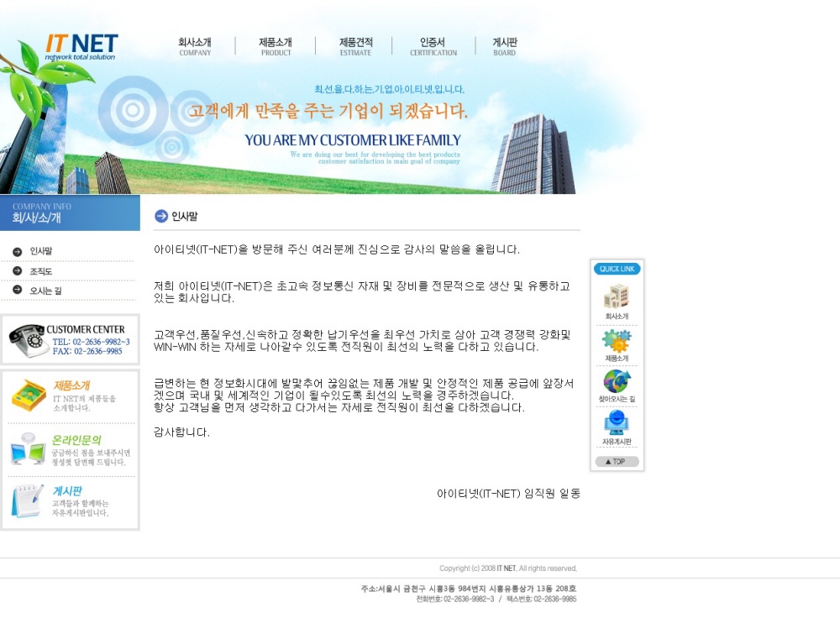Click the Customer Center telephone icon
Viewport: 840px width, 618px height.
coord(29,340)
